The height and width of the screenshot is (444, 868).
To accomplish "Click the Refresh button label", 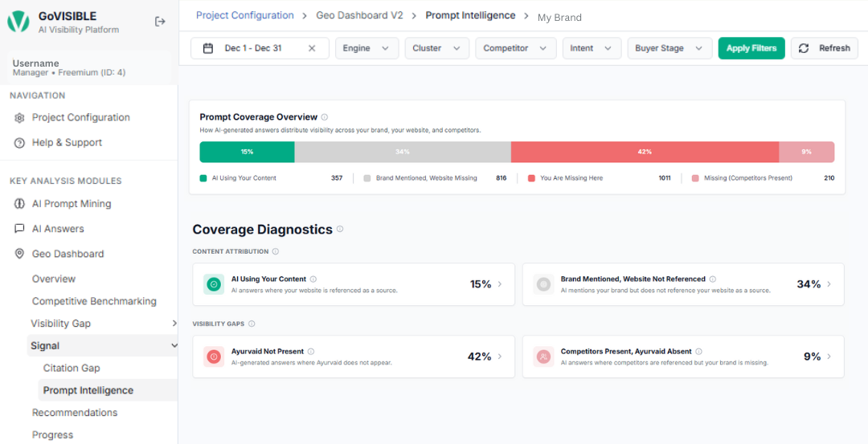I will pos(834,49).
